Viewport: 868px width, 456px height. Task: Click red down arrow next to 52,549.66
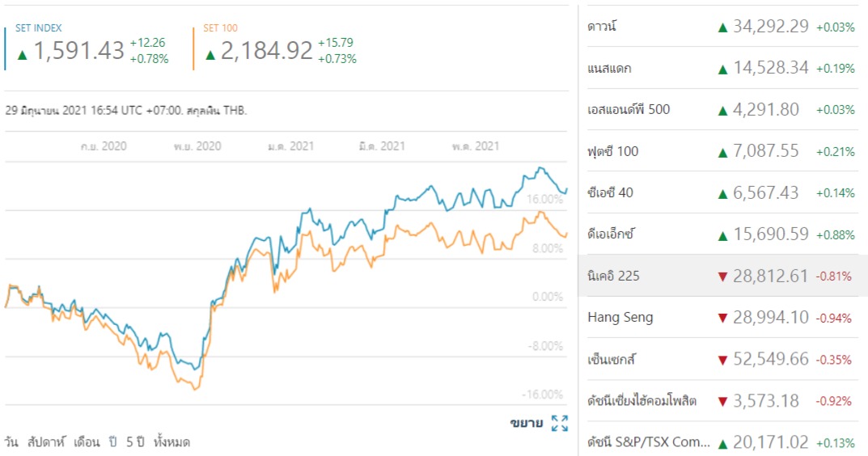(722, 360)
